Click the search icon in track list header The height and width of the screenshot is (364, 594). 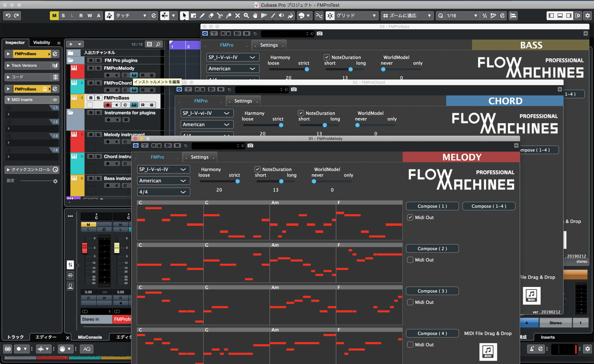click(158, 44)
